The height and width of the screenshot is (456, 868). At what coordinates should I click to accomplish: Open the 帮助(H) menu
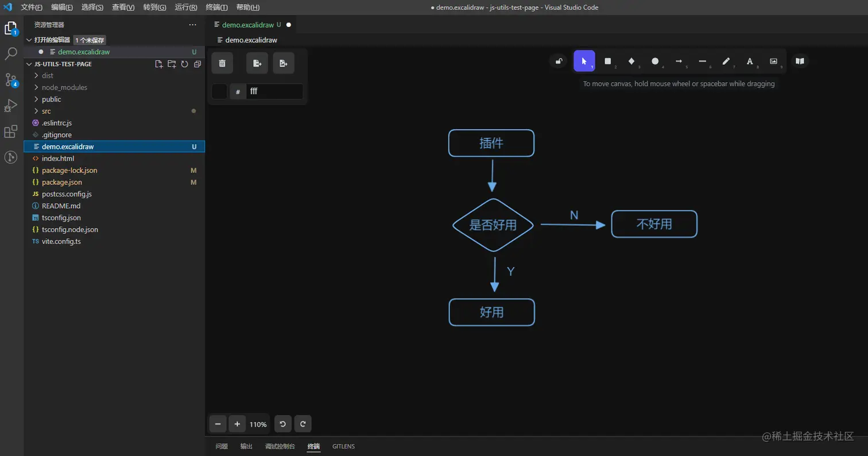click(247, 7)
